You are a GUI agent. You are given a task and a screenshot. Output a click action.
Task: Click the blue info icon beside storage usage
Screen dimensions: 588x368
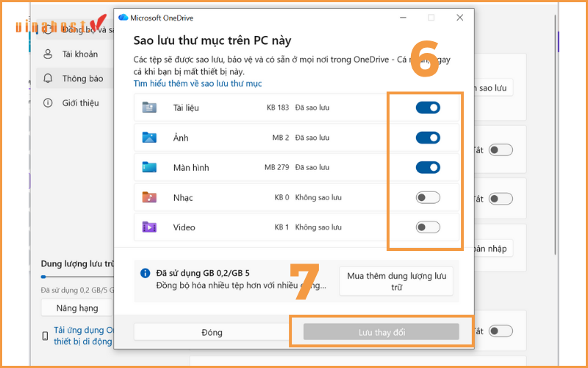pyautogui.click(x=146, y=273)
